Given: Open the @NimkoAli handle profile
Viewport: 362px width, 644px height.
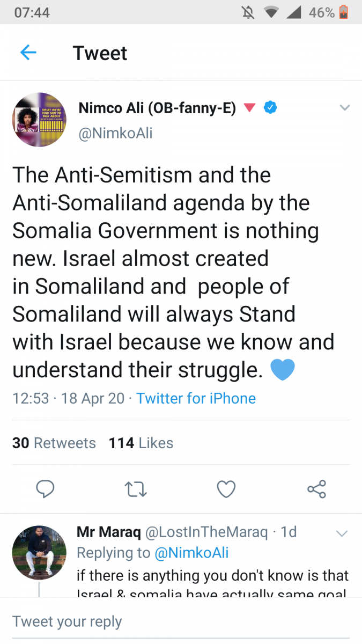Looking at the screenshot, I should click(x=115, y=133).
